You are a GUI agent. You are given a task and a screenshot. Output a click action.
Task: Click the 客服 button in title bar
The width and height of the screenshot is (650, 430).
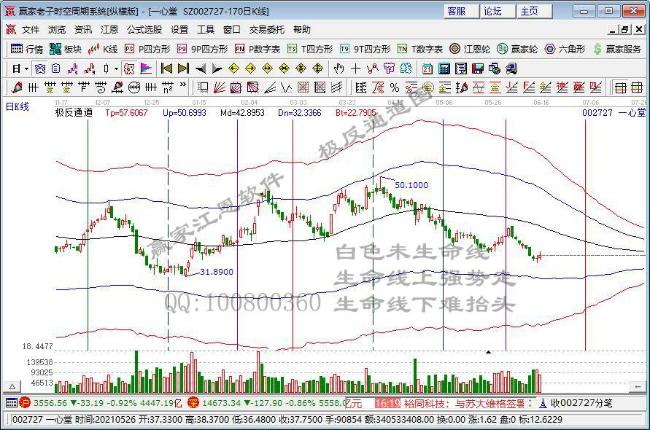tap(461, 11)
